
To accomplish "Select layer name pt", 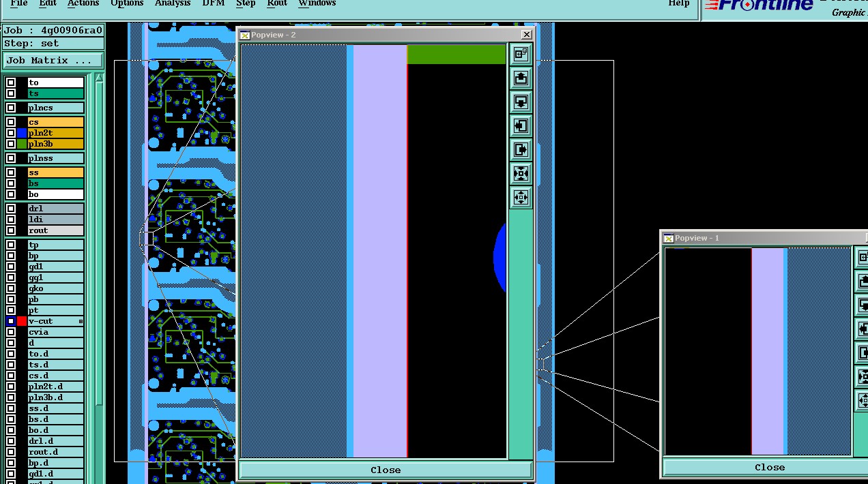I will point(55,310).
